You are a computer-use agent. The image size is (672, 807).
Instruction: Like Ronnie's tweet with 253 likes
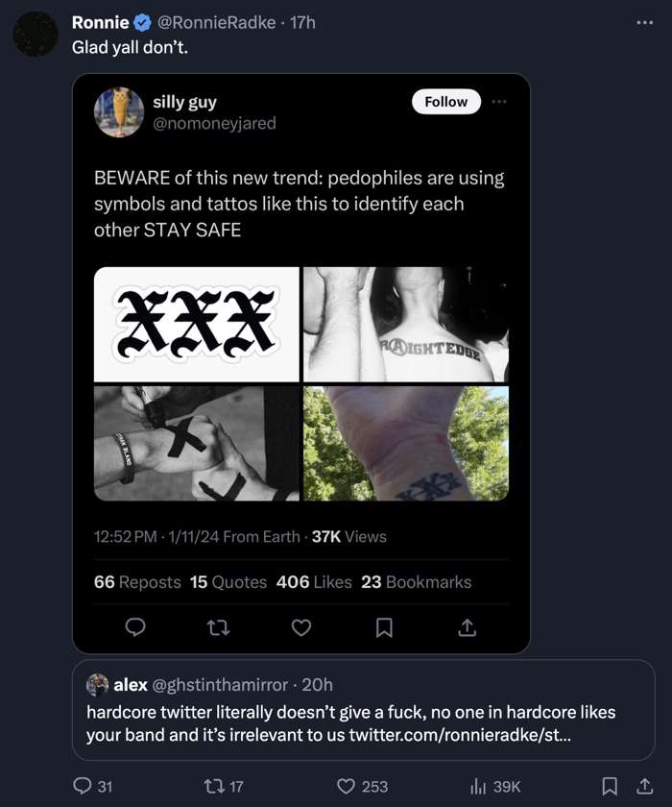pyautogui.click(x=347, y=786)
